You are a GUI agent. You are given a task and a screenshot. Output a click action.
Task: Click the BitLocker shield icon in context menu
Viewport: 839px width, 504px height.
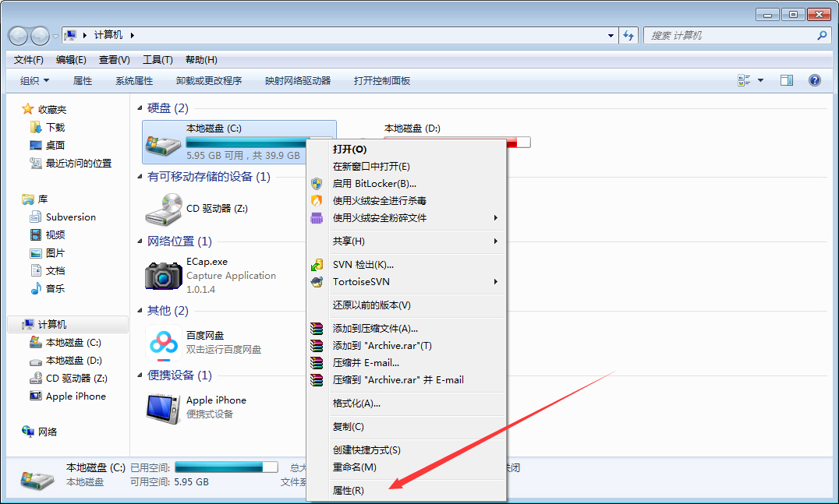click(317, 184)
